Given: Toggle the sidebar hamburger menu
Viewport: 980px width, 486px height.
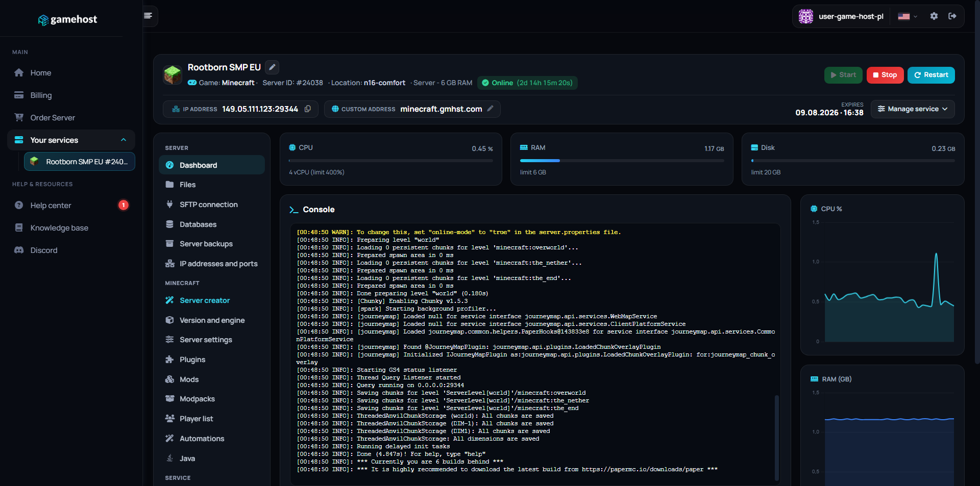Looking at the screenshot, I should pyautogui.click(x=148, y=16).
